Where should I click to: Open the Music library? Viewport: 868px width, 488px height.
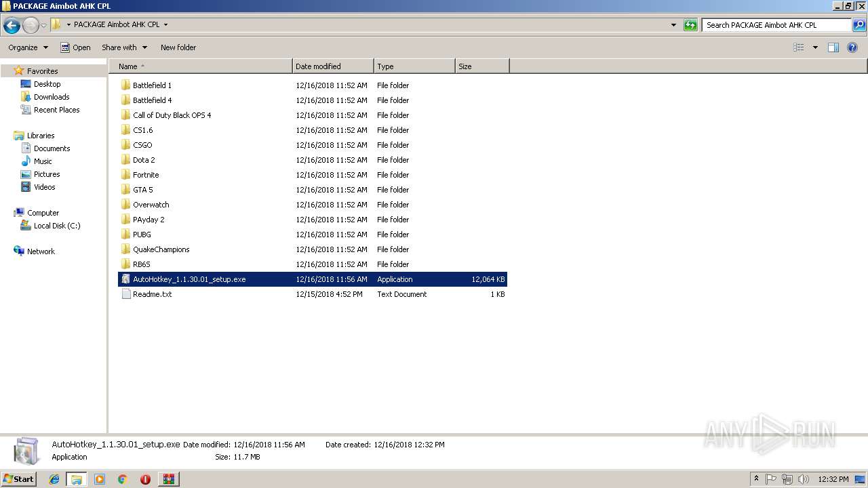tap(43, 161)
